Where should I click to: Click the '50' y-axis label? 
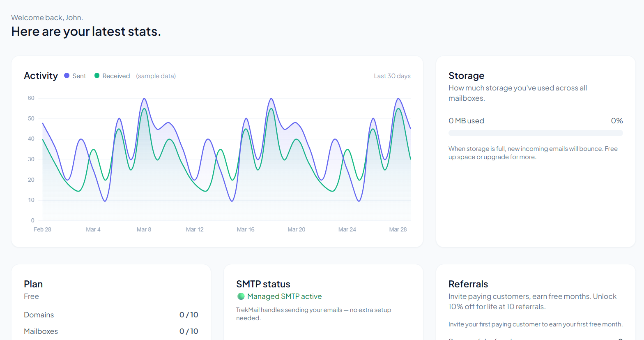click(31, 118)
